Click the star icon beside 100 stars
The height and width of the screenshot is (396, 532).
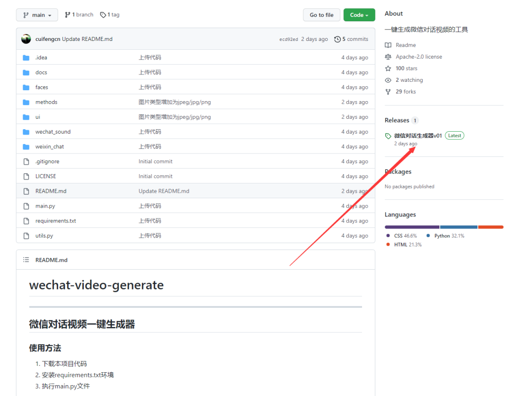tap(388, 69)
